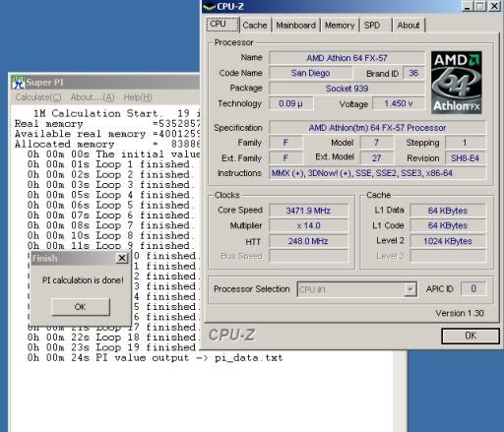Close the CPU-Z window
Viewport: 504px width, 432px height.
pyautogui.click(x=494, y=6)
